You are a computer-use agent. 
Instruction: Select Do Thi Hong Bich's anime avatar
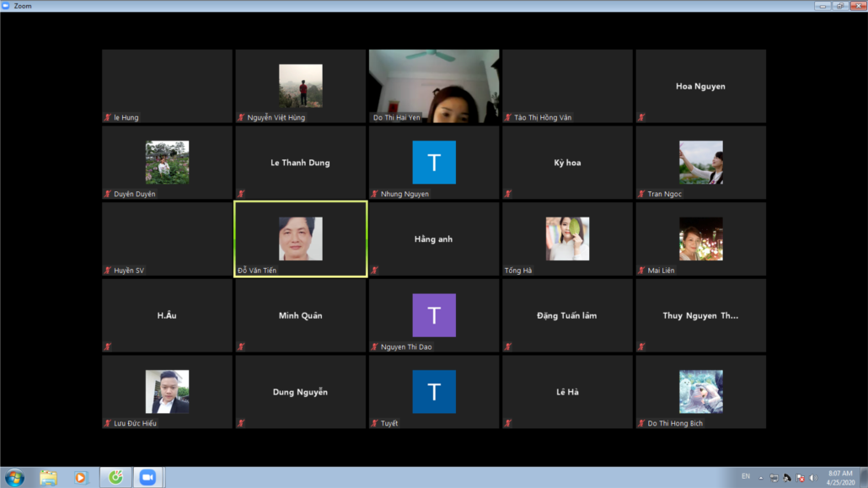(x=701, y=392)
